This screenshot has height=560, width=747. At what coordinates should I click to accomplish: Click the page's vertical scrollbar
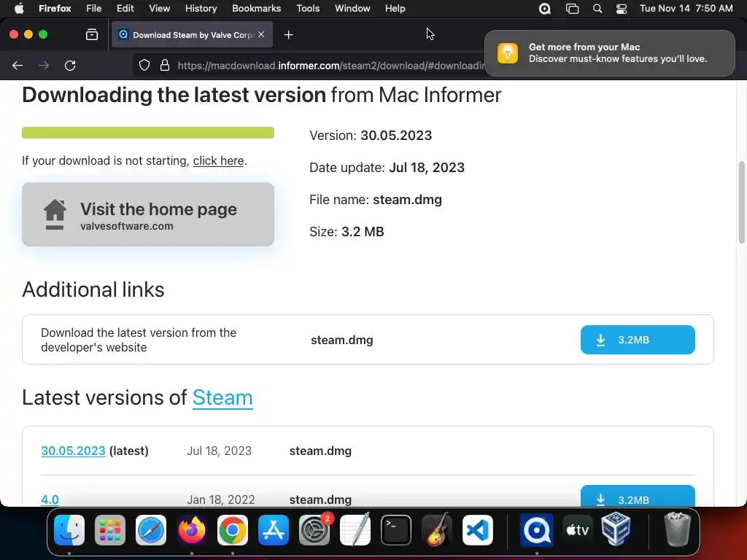(x=741, y=203)
